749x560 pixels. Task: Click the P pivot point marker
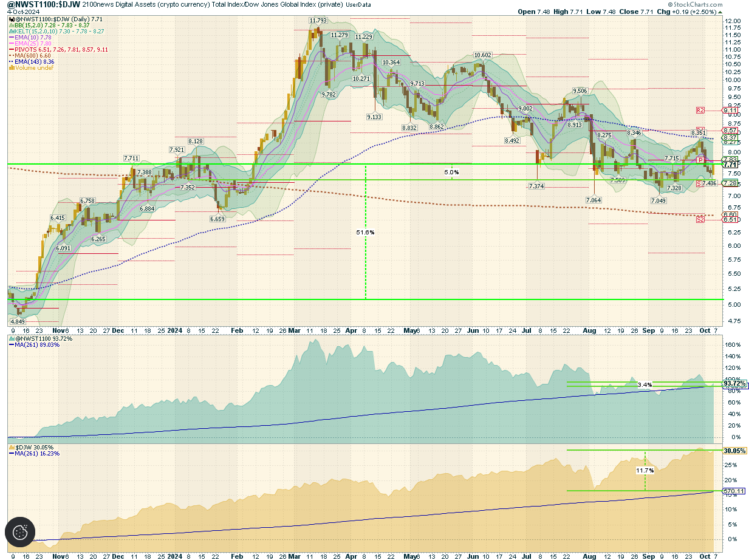point(700,160)
